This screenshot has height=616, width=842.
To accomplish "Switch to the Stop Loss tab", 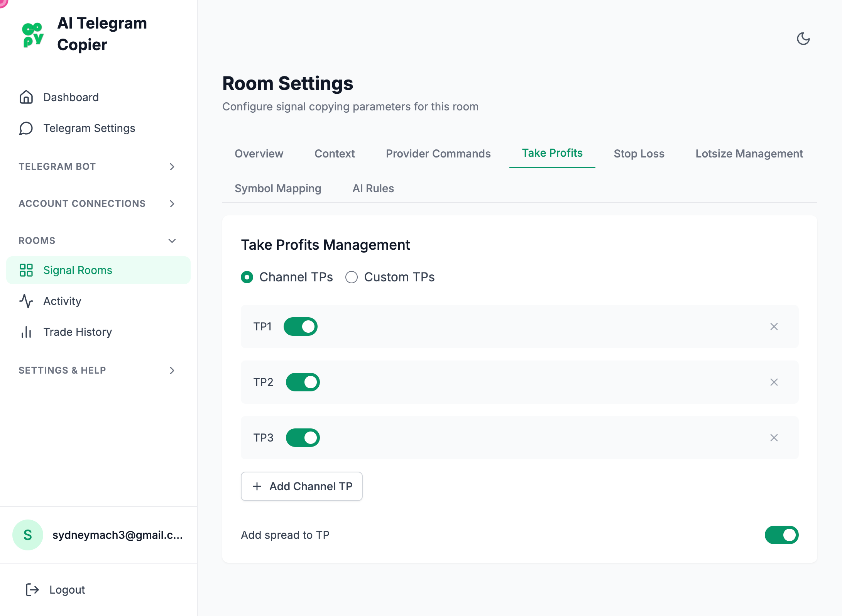I will coord(639,154).
